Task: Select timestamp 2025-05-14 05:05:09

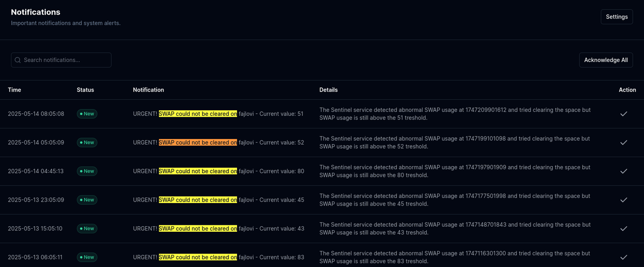Action: pyautogui.click(x=36, y=143)
